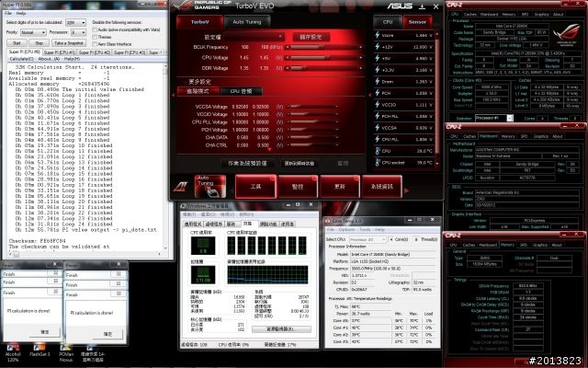Click the Start button in Hyper PI

(x=17, y=43)
